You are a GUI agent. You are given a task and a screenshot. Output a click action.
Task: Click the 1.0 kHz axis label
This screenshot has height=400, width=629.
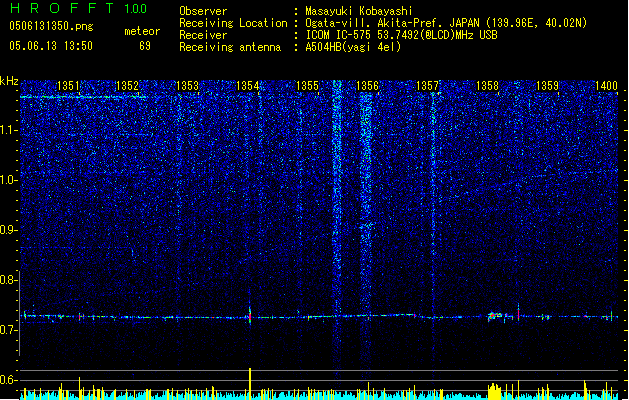click(x=9, y=180)
